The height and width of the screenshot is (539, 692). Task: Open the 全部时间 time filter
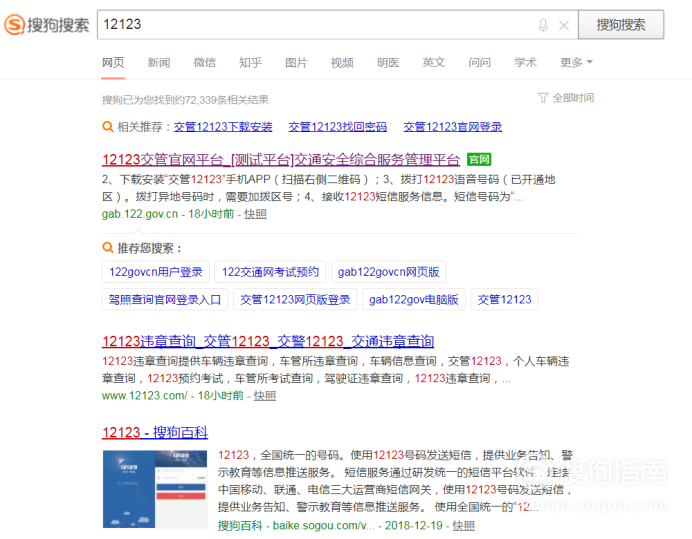click(566, 98)
